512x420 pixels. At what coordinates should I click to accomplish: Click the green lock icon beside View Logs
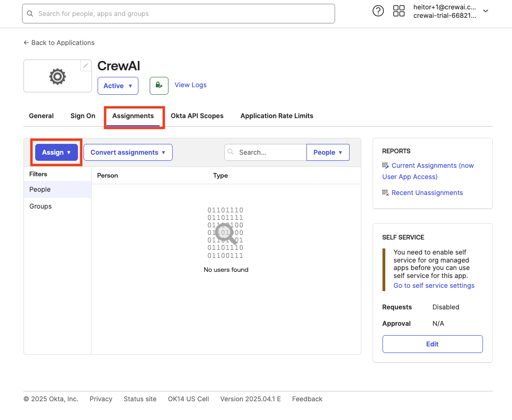pyautogui.click(x=159, y=85)
